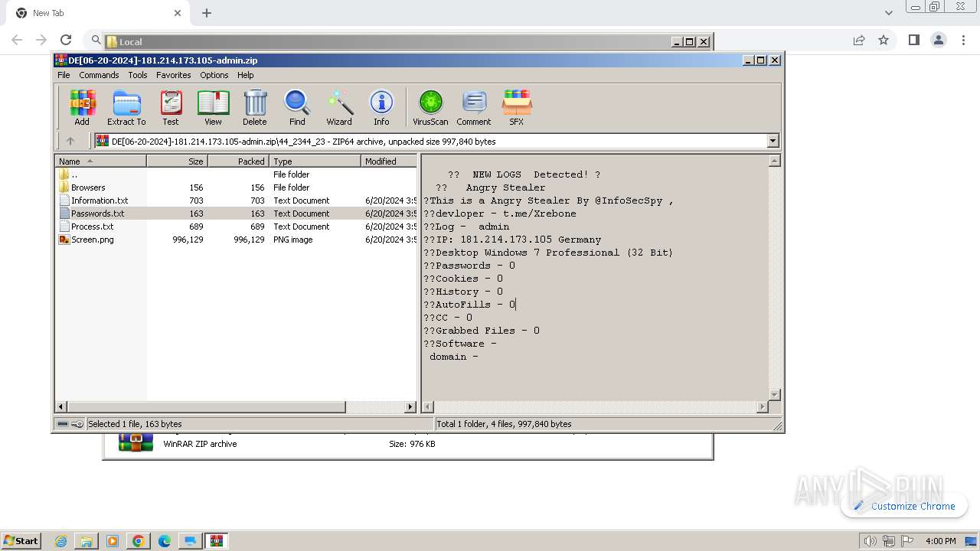This screenshot has height=551, width=980.
Task: Open Chrome three-dot menu
Action: (x=963, y=40)
